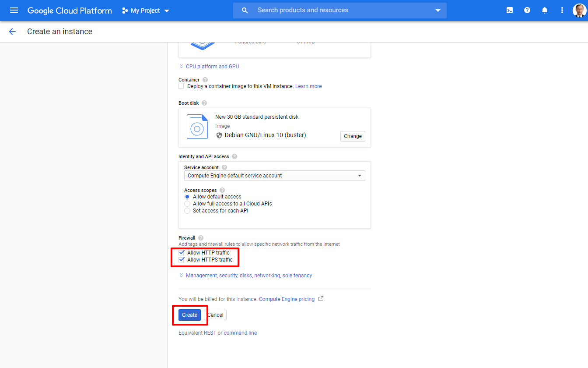Go back with the left arrow

12,32
